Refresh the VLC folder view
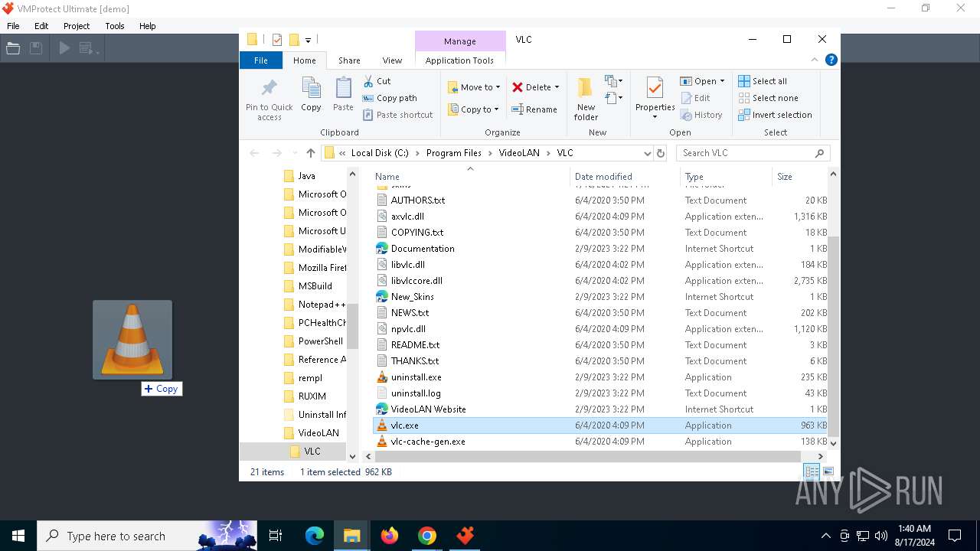980x551 pixels. click(661, 153)
